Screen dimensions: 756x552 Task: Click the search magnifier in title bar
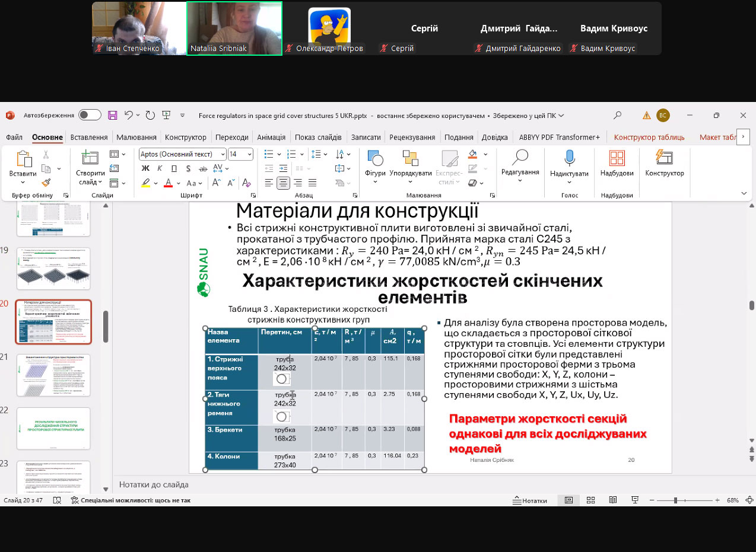[x=618, y=115]
